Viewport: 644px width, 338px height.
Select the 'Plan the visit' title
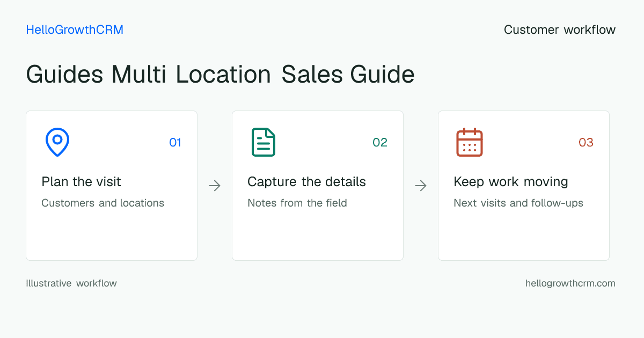[82, 182]
